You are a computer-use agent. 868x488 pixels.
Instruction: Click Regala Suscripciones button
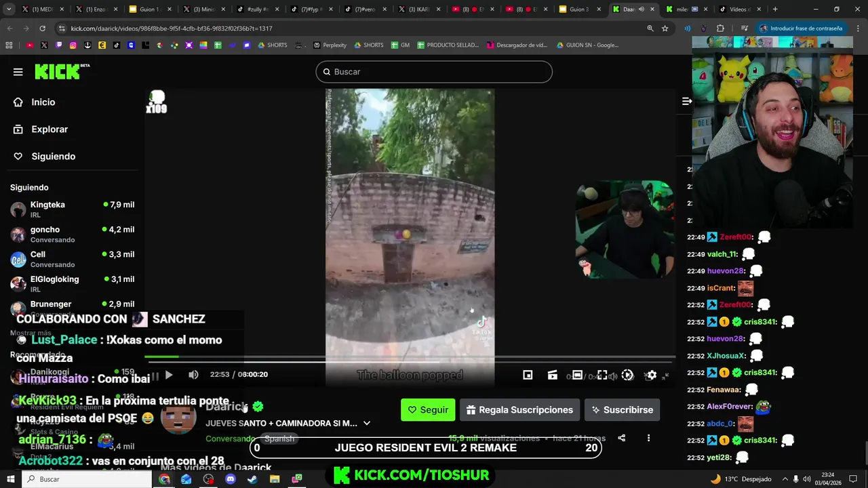(519, 410)
